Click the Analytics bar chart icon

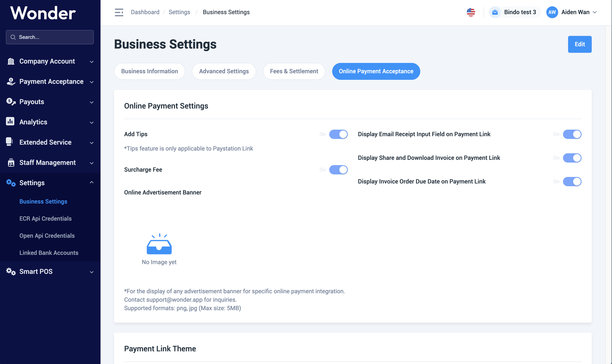10,121
